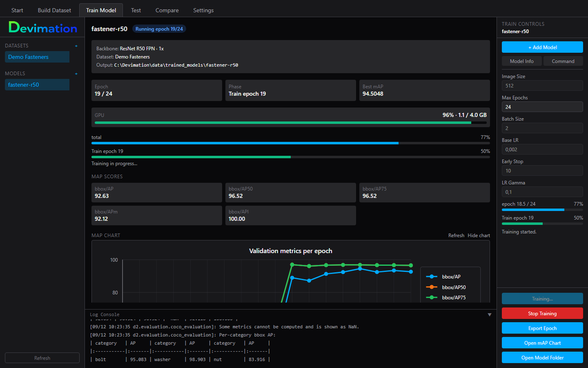This screenshot has width=588, height=368.
Task: Open mAP Chart button
Action: (542, 343)
